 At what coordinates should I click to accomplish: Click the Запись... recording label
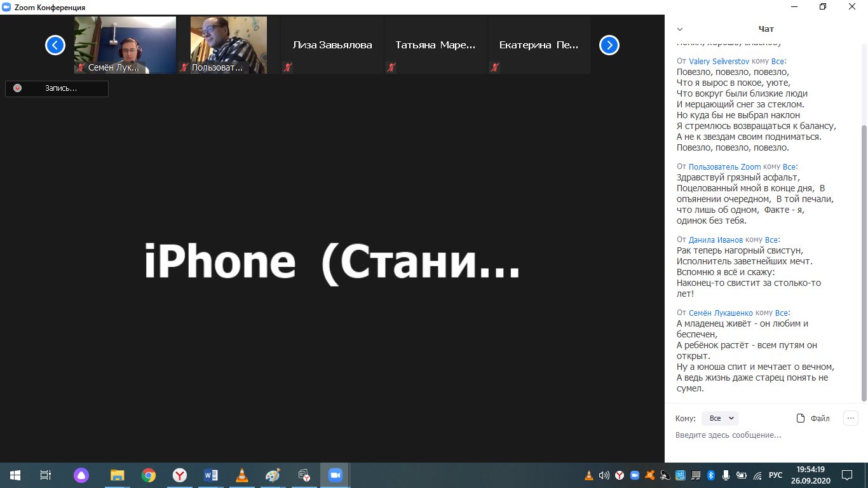coord(61,88)
